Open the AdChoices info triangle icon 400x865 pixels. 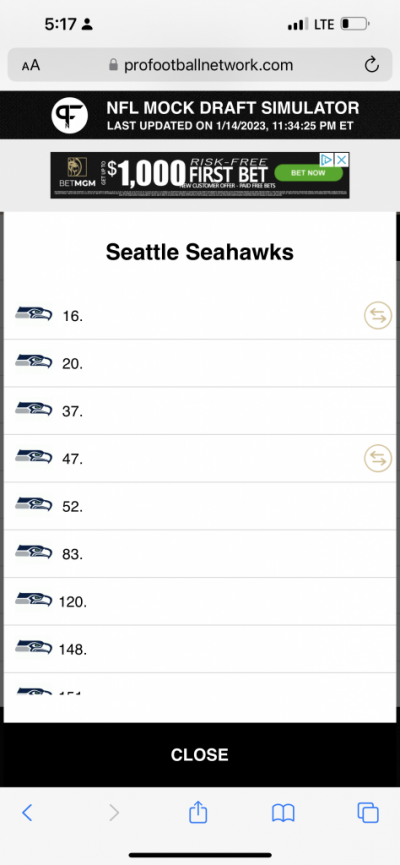(x=328, y=159)
